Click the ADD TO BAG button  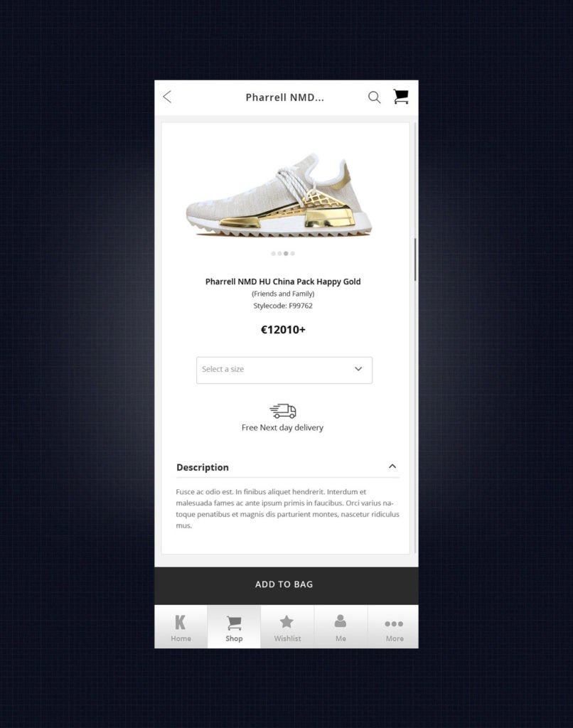click(x=286, y=585)
